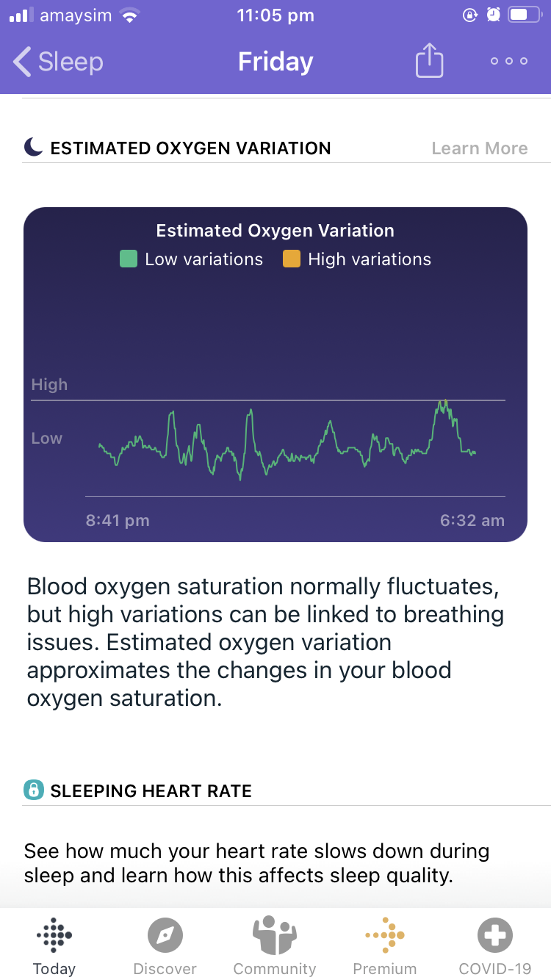The height and width of the screenshot is (980, 551).
Task: Tap the Learn More link
Action: coord(479,148)
